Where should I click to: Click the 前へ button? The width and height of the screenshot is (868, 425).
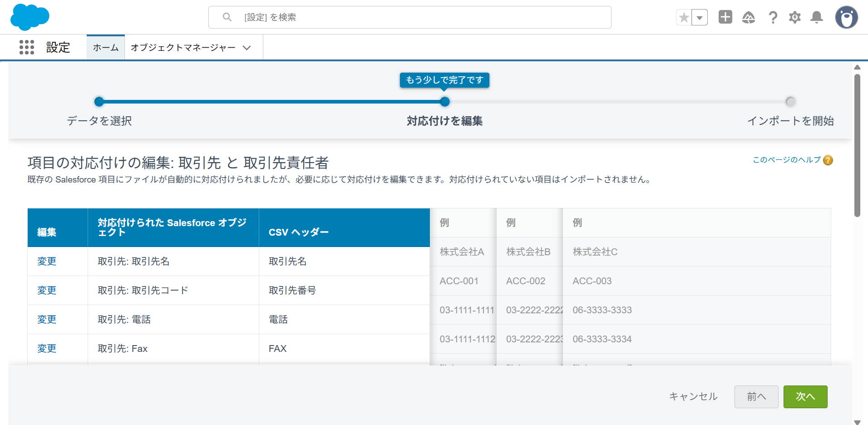coord(756,397)
